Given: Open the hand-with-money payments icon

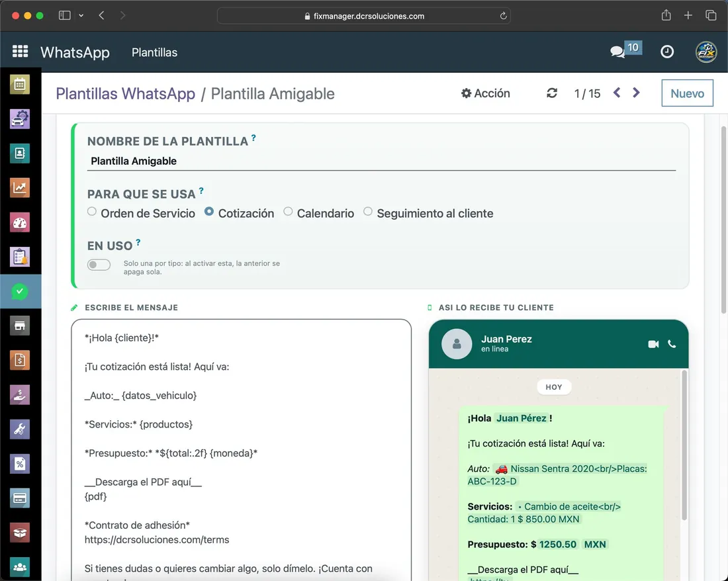Looking at the screenshot, I should coord(19,395).
